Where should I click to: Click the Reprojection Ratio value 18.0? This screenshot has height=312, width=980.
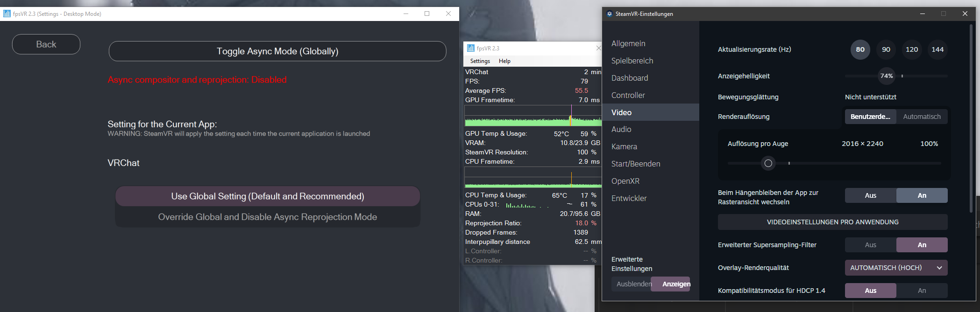click(x=582, y=223)
